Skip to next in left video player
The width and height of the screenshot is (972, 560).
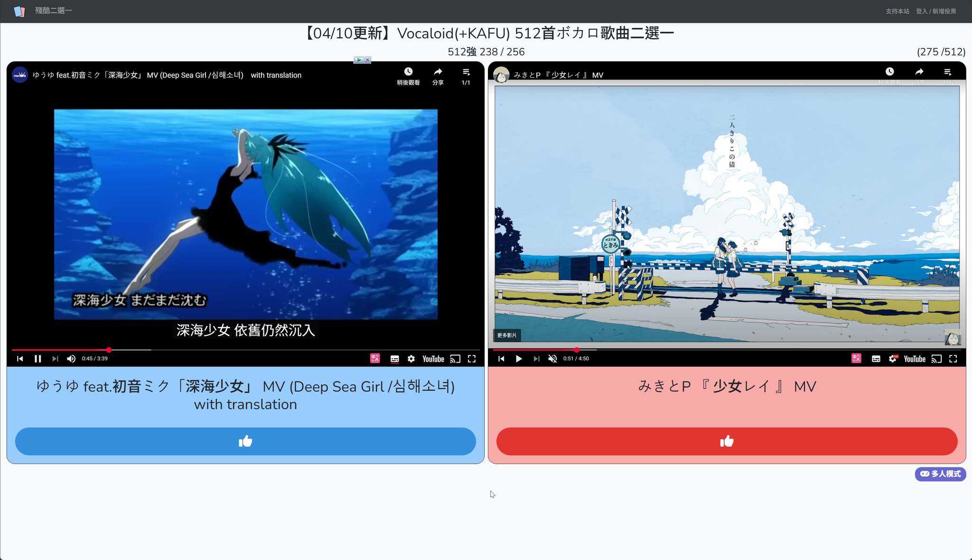click(55, 359)
